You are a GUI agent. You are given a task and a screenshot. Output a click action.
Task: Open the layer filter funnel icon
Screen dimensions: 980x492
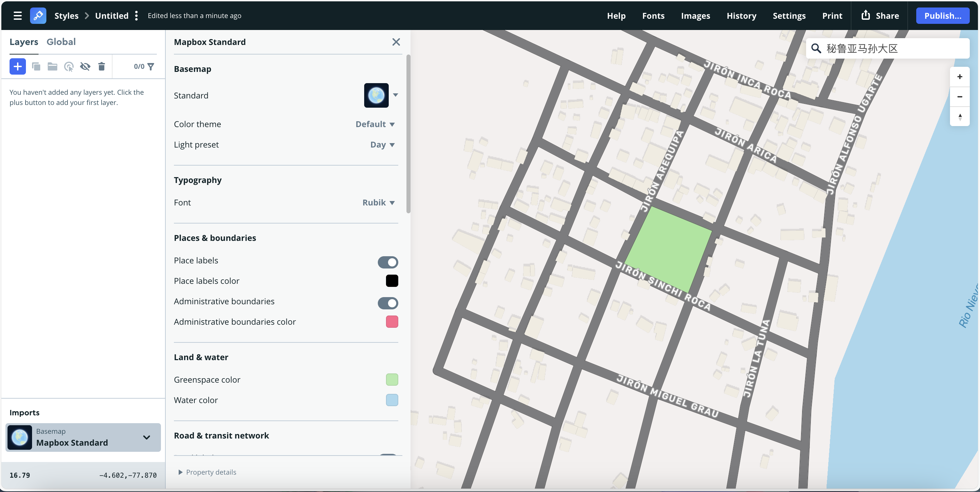pos(151,66)
